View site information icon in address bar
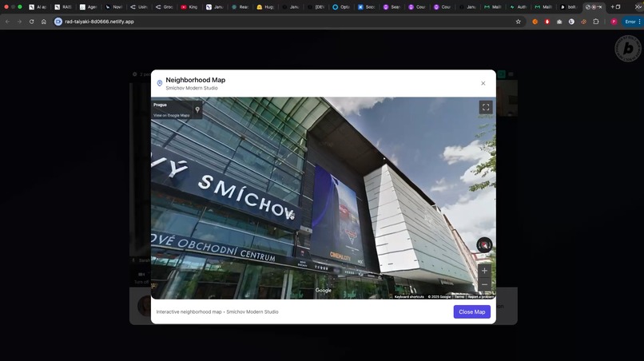This screenshot has height=361, width=644. click(x=58, y=22)
